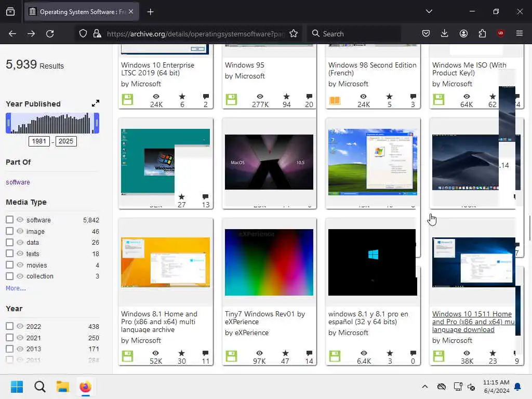Open Firefox View from the tab bar
The width and height of the screenshot is (532, 399).
click(10, 12)
